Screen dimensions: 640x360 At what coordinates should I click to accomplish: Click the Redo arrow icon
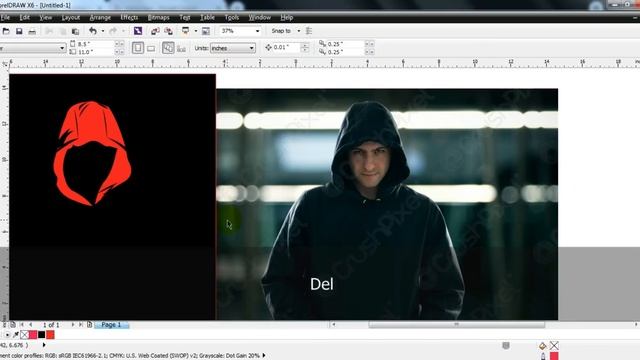(x=113, y=31)
